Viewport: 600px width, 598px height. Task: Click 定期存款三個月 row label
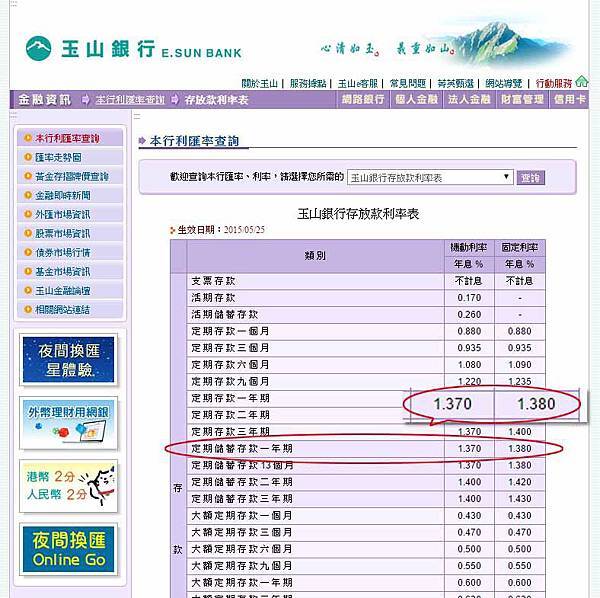230,348
